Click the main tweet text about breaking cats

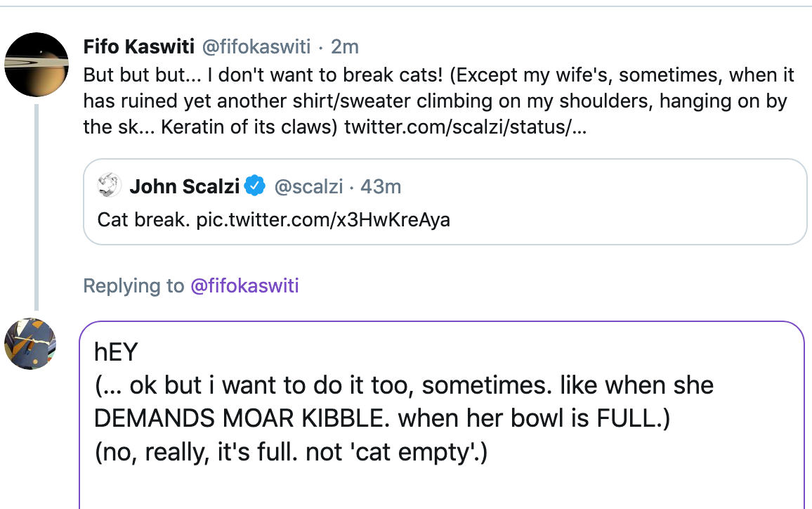coord(438,101)
